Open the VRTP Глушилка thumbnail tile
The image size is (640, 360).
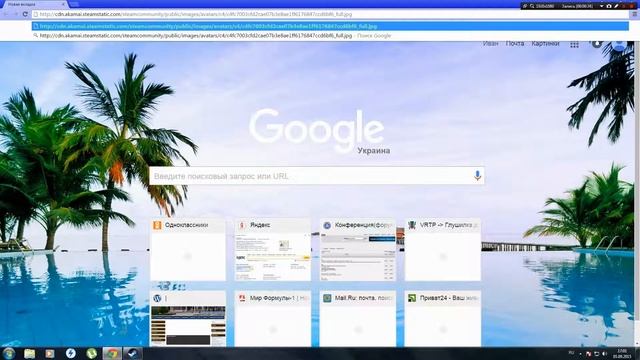click(x=442, y=250)
